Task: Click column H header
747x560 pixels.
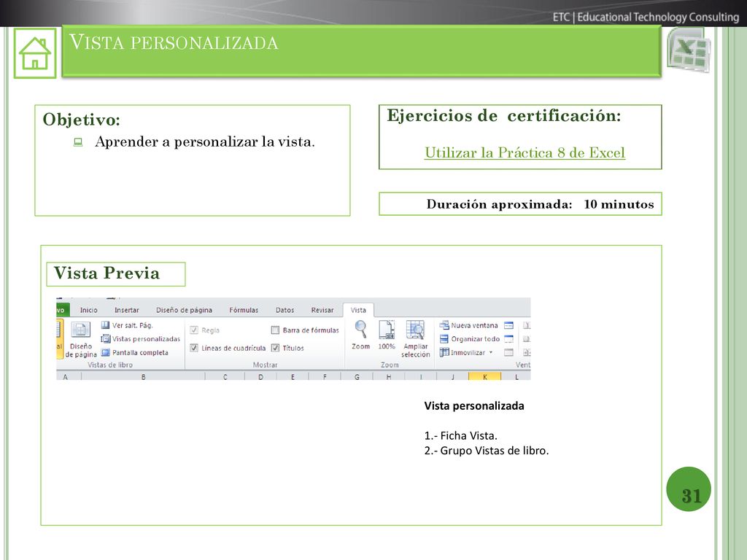Action: point(389,377)
